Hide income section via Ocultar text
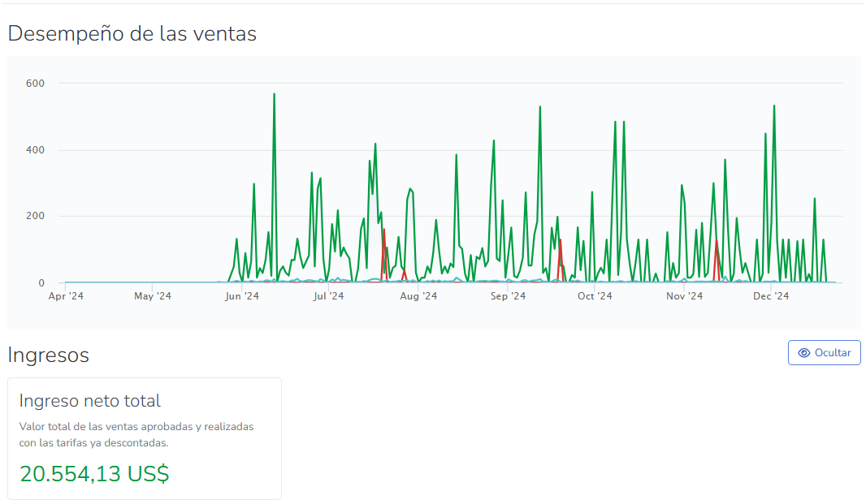866x504 pixels. pyautogui.click(x=833, y=353)
